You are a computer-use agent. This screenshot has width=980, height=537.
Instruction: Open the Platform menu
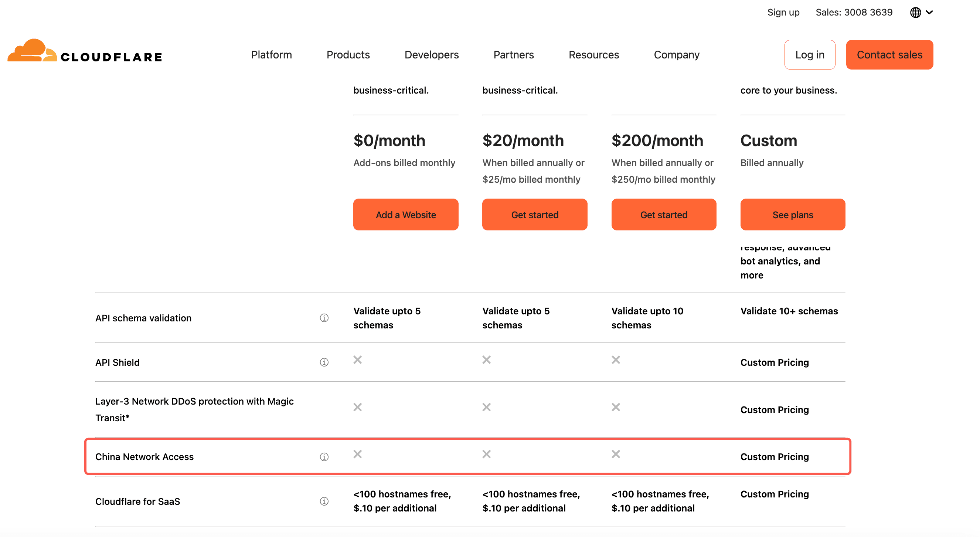[271, 55]
